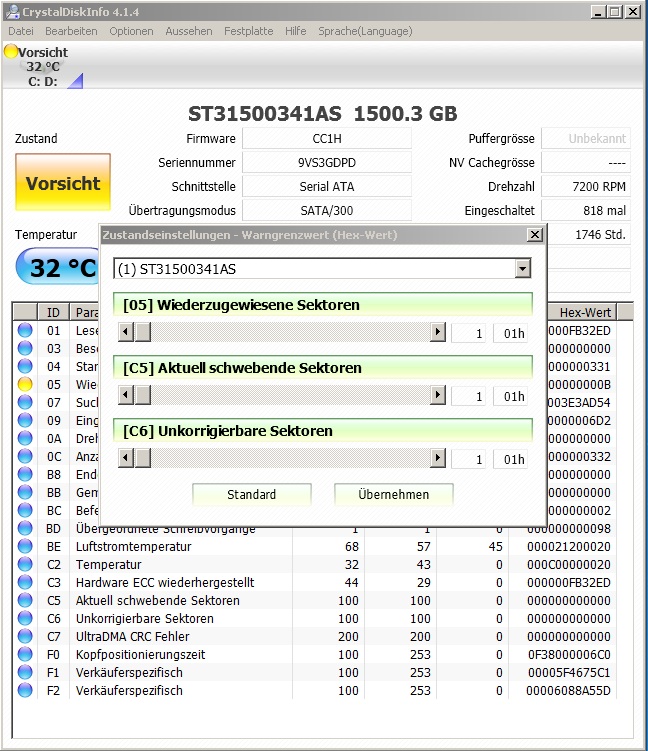The height and width of the screenshot is (751, 648).
Task: Open the Bearbeiten menu
Action: [71, 31]
